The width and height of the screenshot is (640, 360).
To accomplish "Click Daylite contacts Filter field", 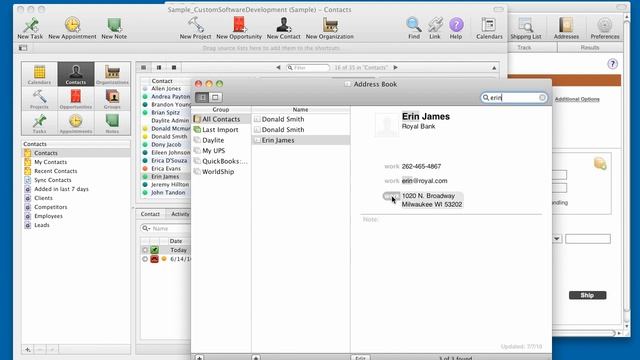I will (308, 67).
